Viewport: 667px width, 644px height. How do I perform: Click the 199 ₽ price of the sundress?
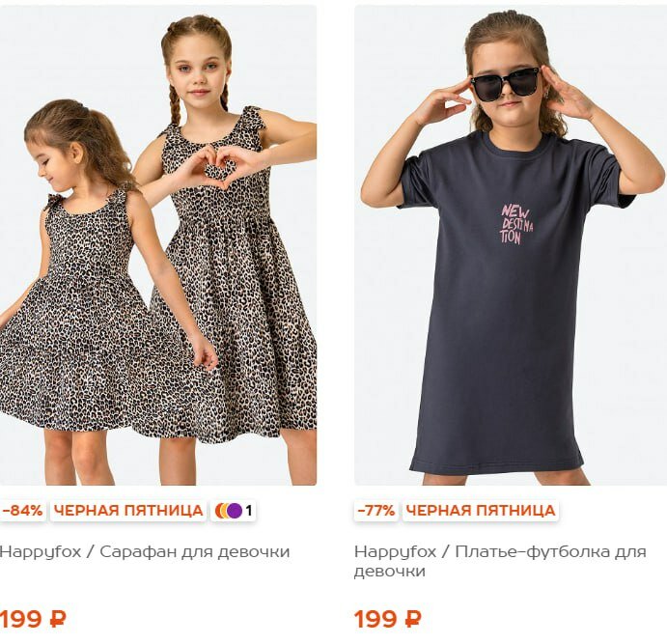(x=33, y=619)
